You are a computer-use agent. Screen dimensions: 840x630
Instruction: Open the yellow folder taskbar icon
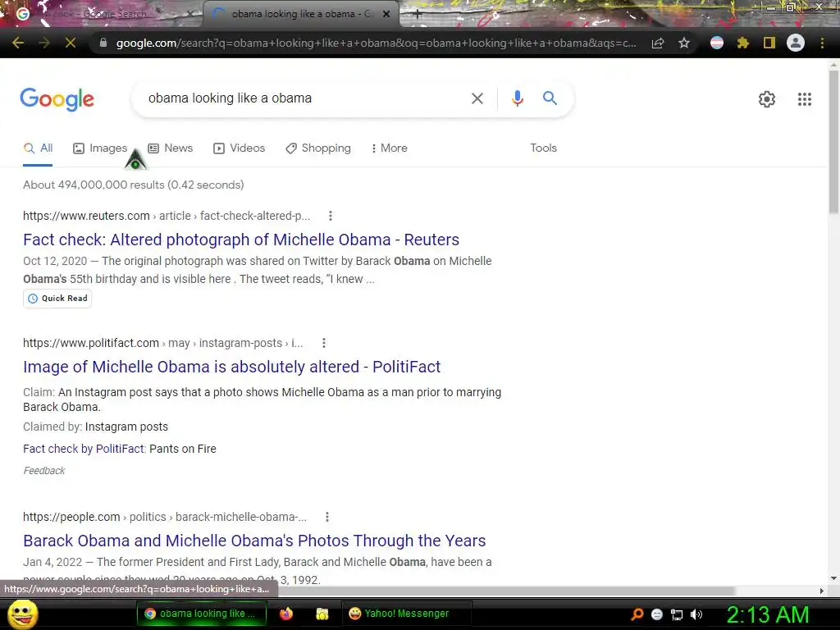[x=322, y=614]
